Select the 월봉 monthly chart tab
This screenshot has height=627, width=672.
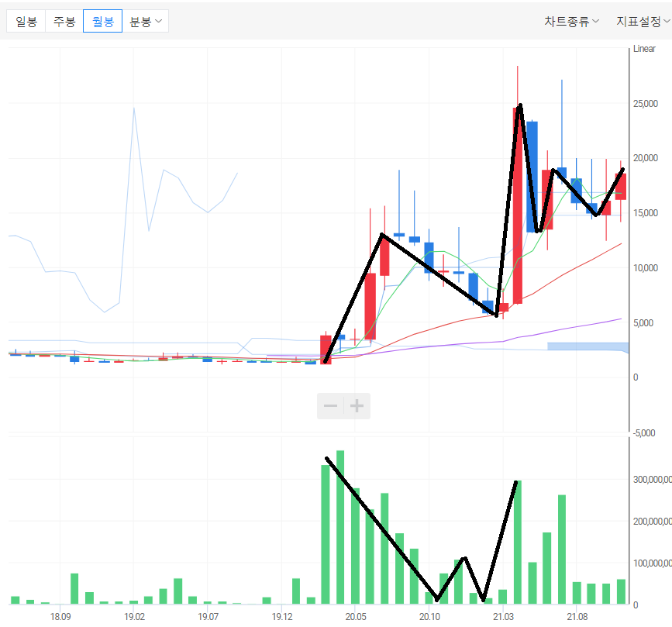(x=103, y=21)
